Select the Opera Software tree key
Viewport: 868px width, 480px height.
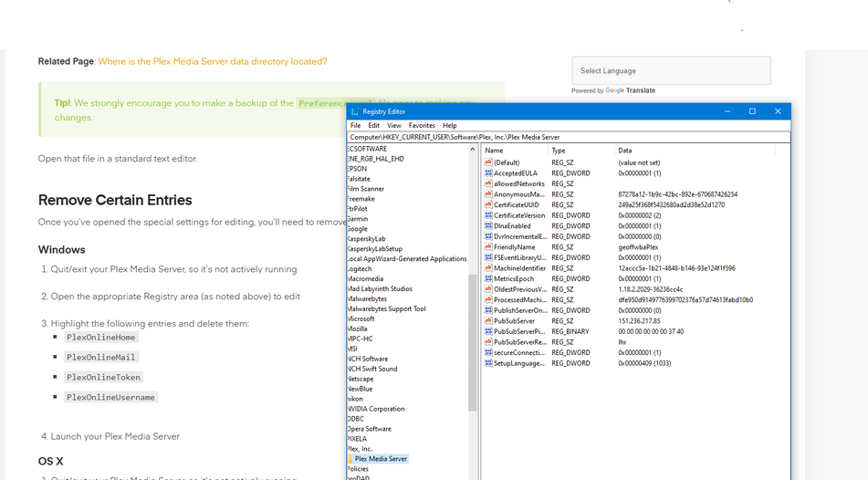370,429
